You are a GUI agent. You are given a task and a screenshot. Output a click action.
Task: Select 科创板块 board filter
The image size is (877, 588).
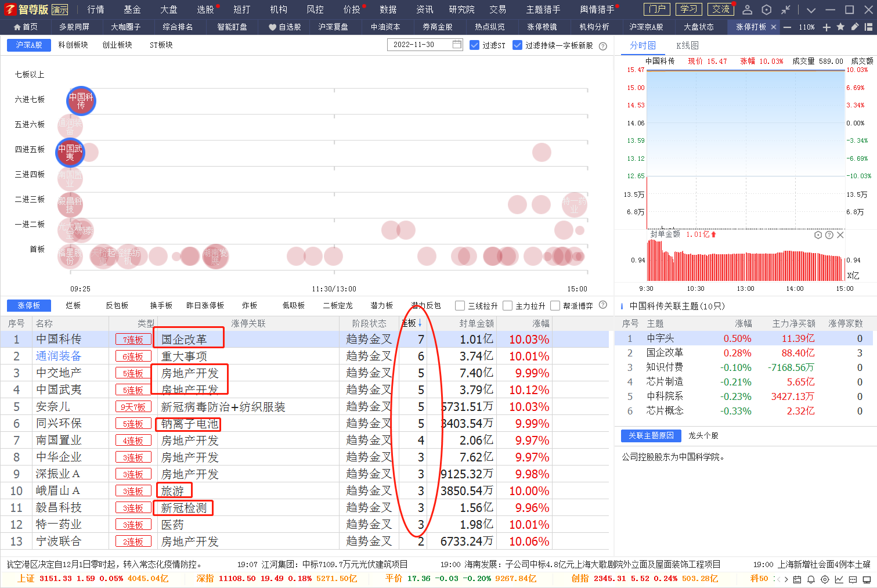73,45
